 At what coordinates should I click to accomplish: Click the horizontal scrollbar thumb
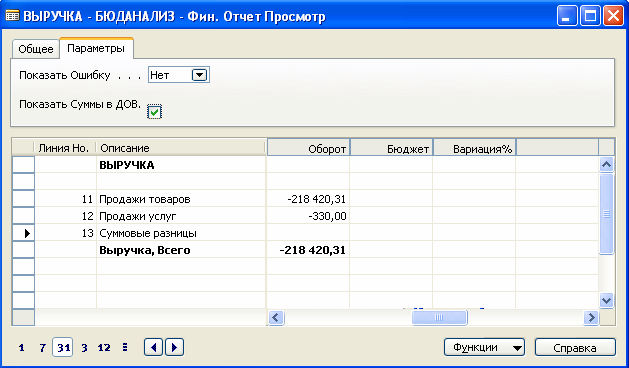pyautogui.click(x=439, y=318)
